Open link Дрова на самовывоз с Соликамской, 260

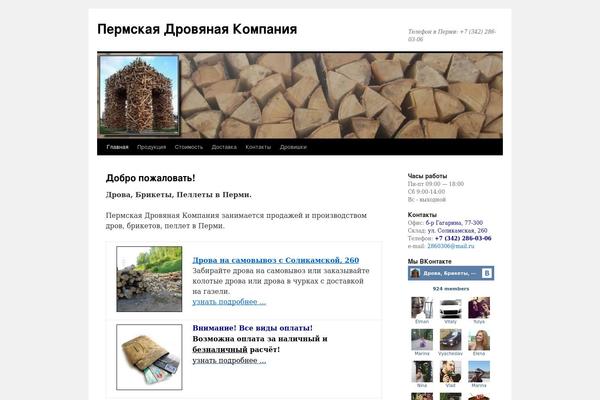[276, 260]
